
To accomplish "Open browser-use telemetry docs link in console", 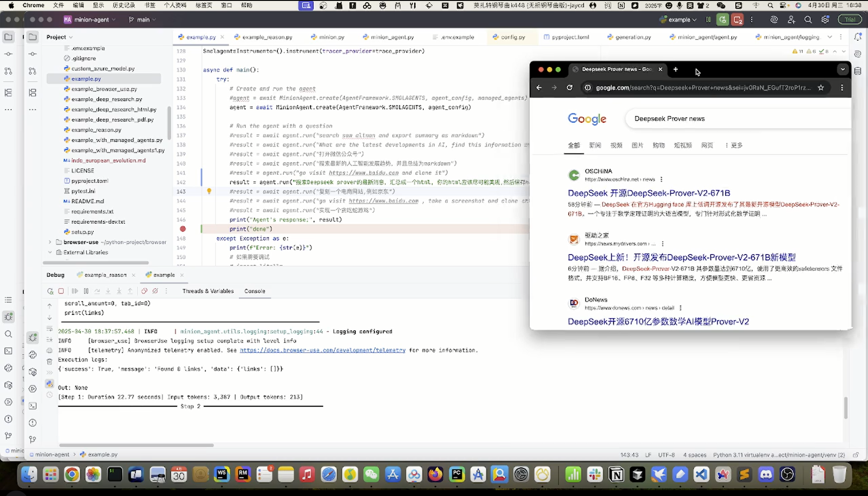I will (322, 350).
